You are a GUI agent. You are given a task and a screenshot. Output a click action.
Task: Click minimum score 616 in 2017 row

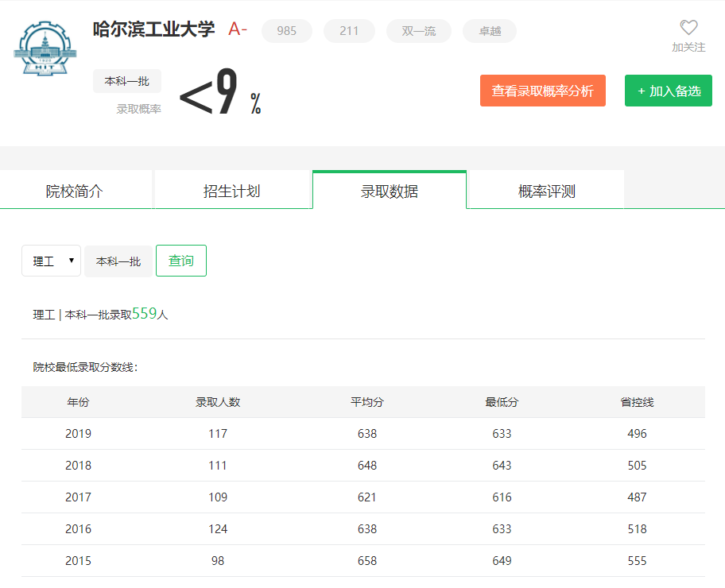point(502,497)
